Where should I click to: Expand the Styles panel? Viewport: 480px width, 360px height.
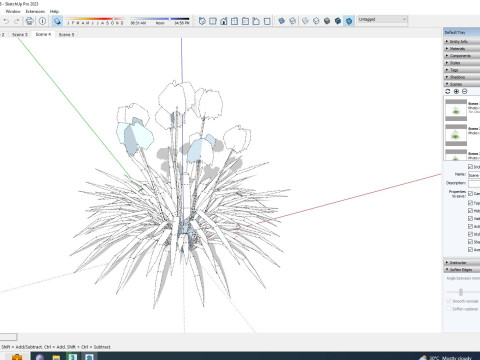[462, 63]
